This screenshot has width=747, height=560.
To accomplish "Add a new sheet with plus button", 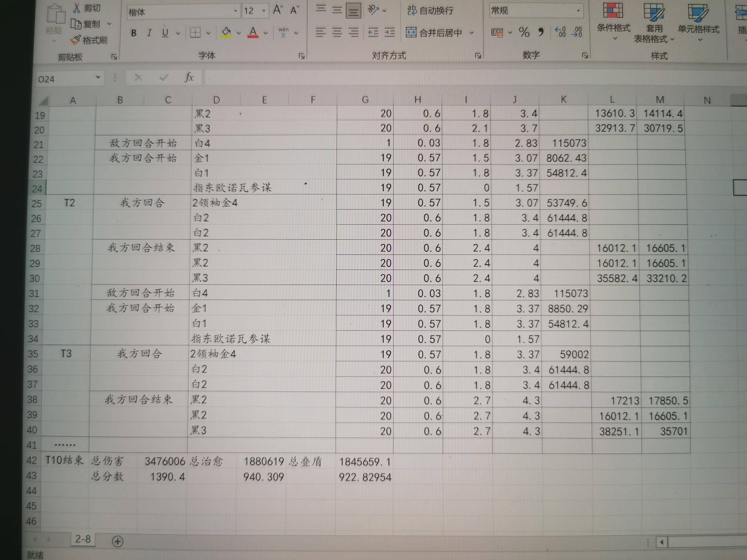I will tap(118, 541).
